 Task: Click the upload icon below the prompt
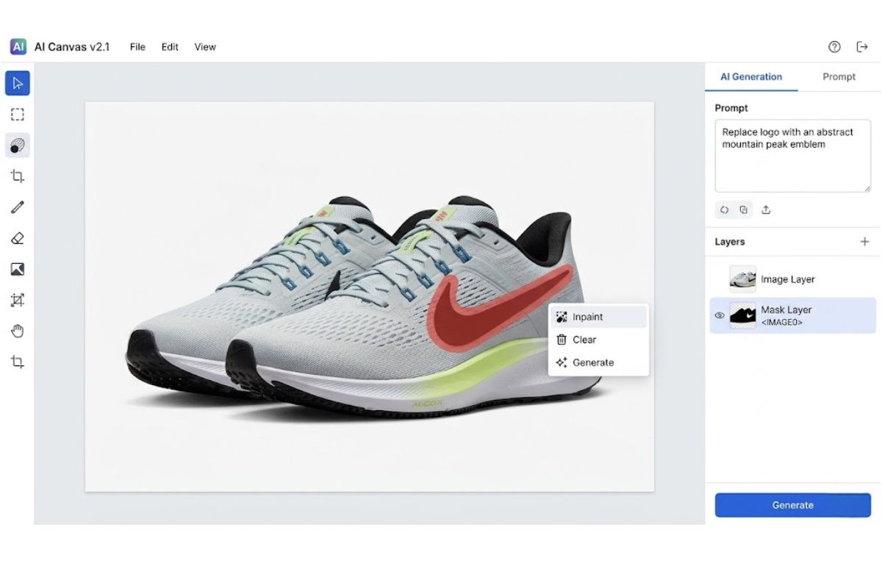766,209
